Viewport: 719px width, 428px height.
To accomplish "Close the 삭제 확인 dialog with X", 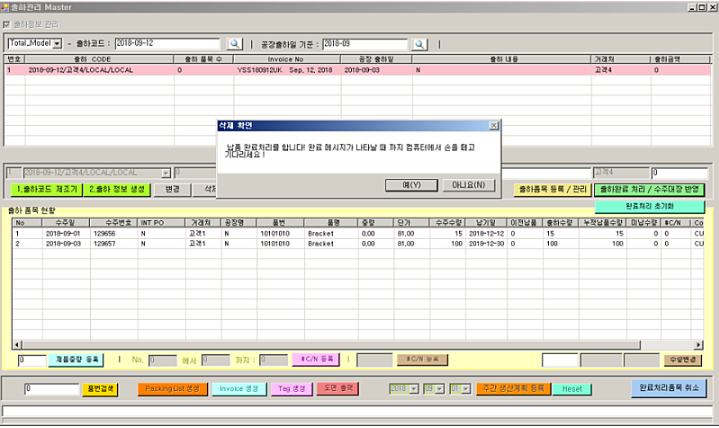I will point(493,126).
